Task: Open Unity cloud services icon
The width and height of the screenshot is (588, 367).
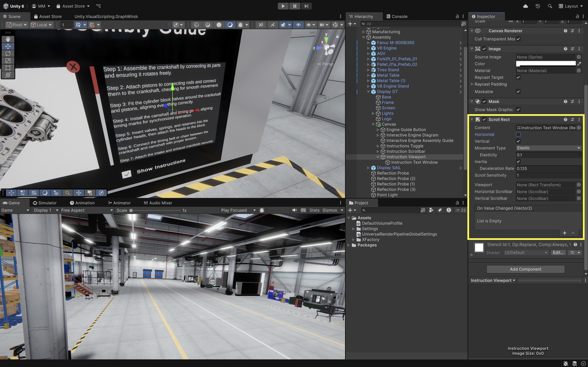Action: coord(525,6)
